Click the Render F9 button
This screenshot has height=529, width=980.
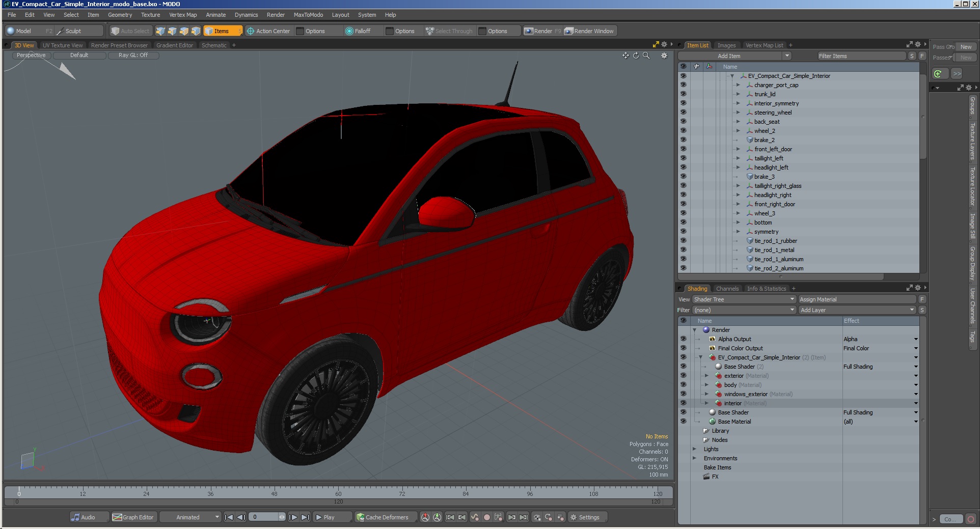[542, 31]
